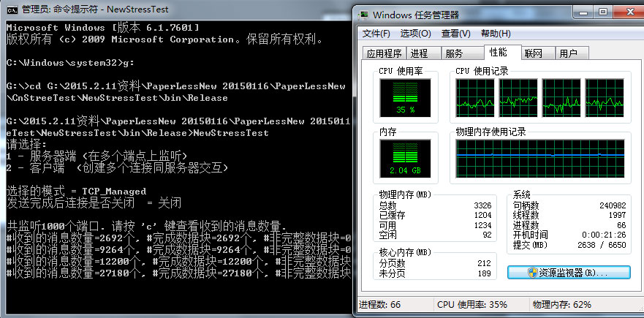Click the CPU 使用率 35 % gauge
This screenshot has height=318, width=644.
tap(406, 98)
